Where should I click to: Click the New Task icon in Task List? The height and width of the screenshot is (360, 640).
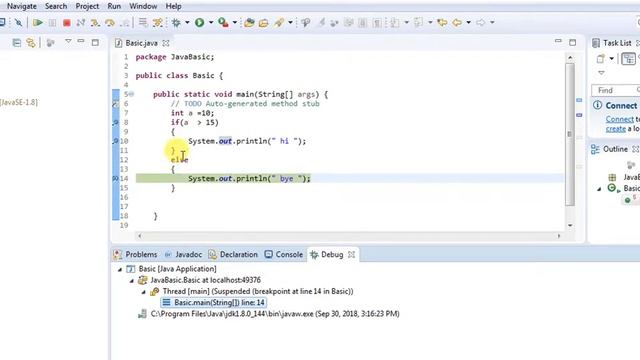click(600, 58)
